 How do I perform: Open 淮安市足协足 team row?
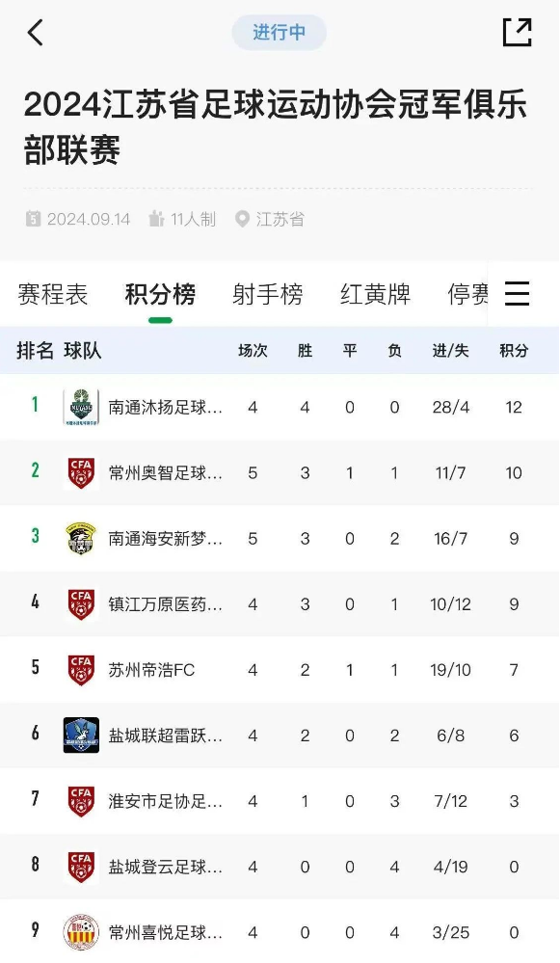pos(280,801)
